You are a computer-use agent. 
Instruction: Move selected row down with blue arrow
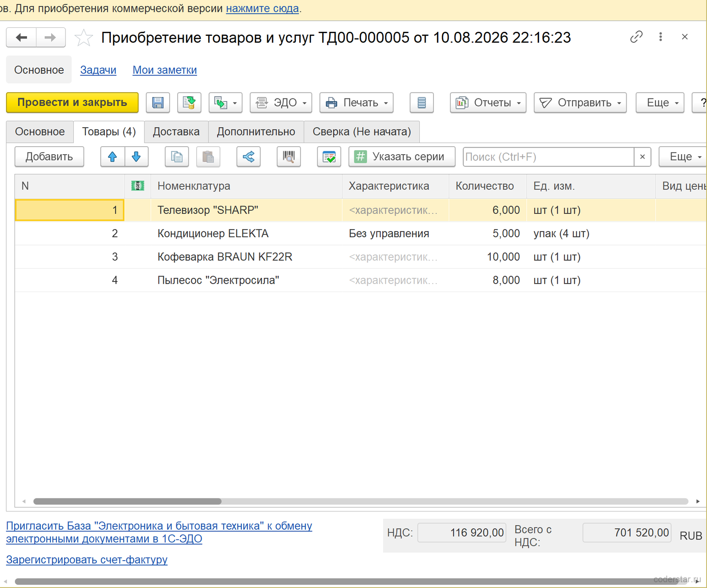point(136,157)
